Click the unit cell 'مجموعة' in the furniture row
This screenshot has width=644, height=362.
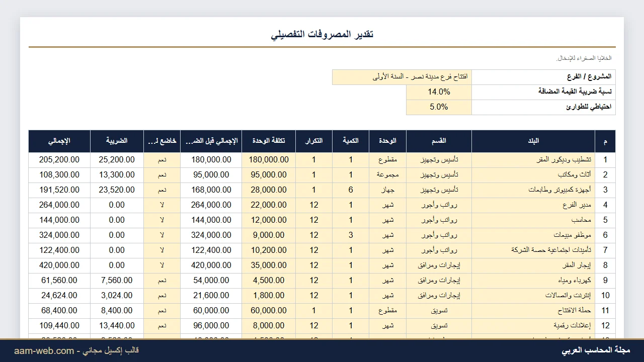tap(387, 175)
